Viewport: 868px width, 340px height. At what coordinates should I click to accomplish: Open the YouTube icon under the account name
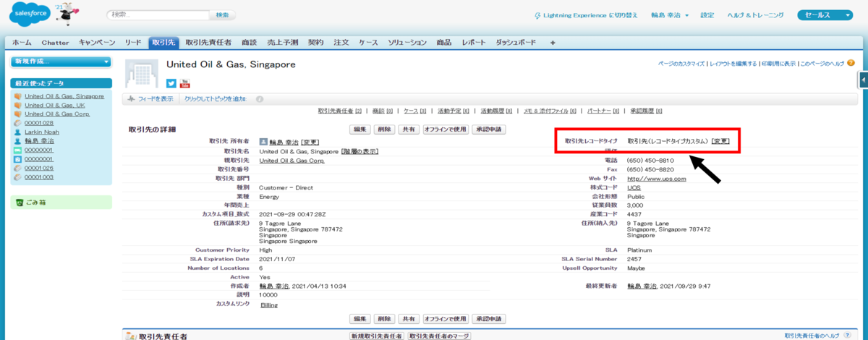coord(184,83)
